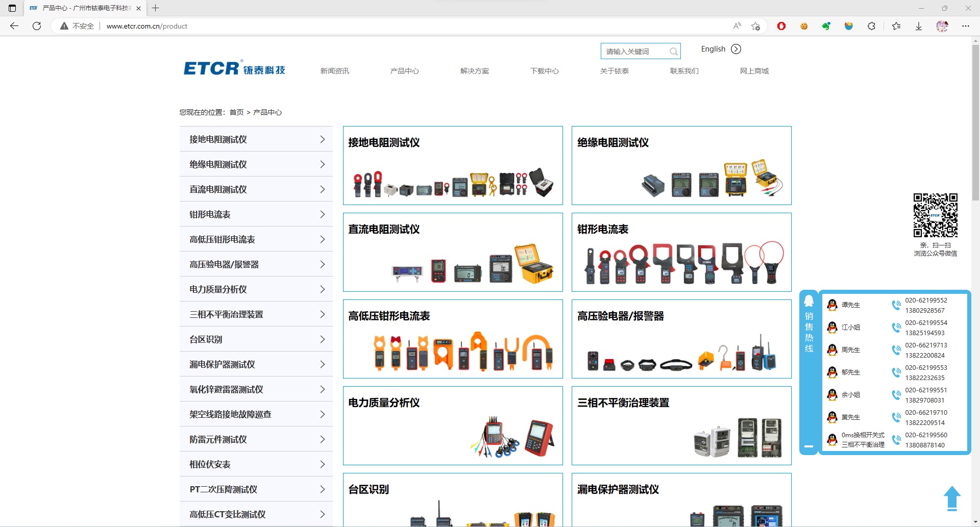Image resolution: width=980 pixels, height=527 pixels.
Task: Click the page vertical scrollbar thumb
Action: tap(975, 122)
